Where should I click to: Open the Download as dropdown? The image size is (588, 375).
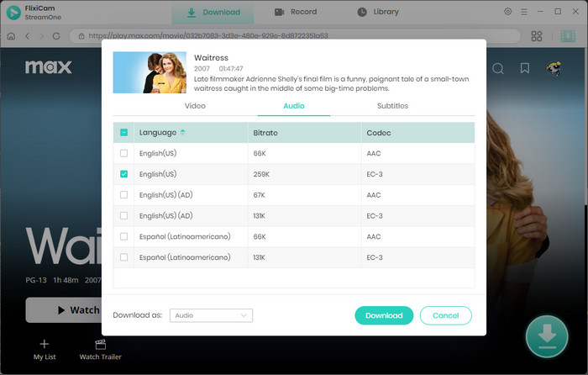click(211, 315)
